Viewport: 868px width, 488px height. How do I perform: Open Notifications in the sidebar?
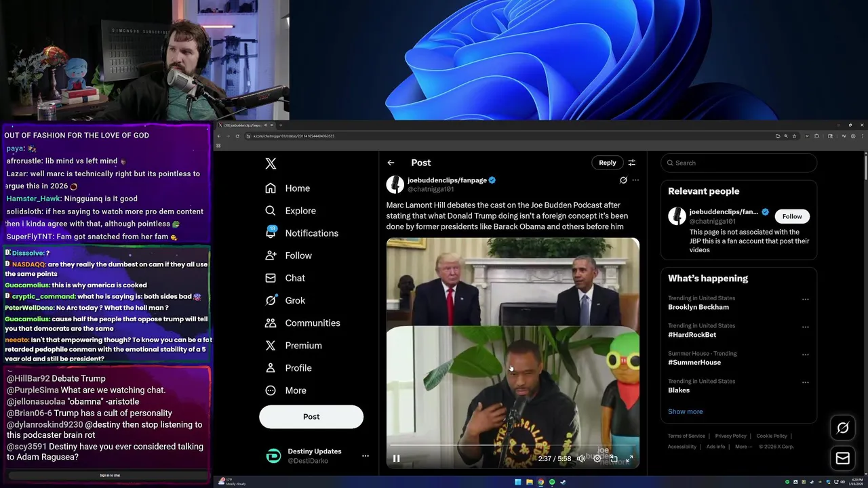[x=302, y=233]
